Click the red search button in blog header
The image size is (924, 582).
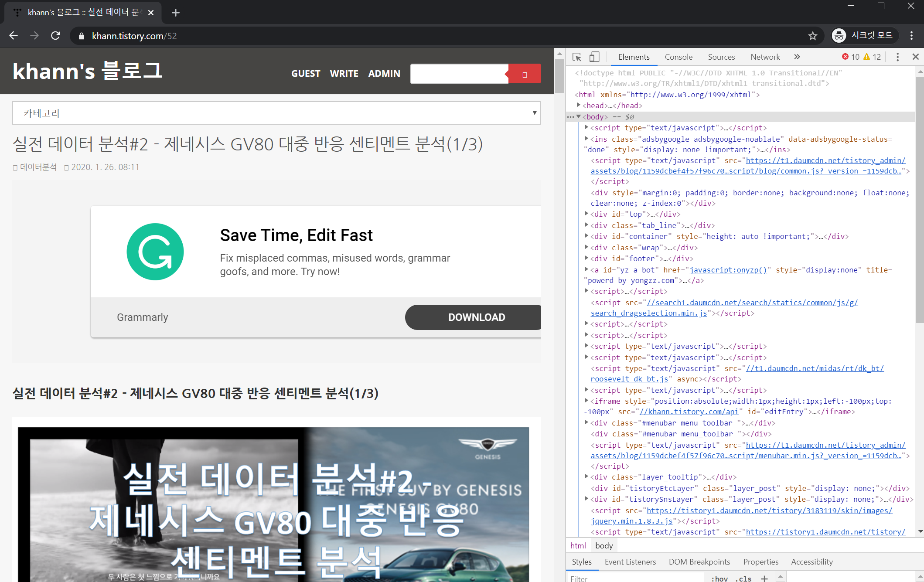[x=525, y=74]
